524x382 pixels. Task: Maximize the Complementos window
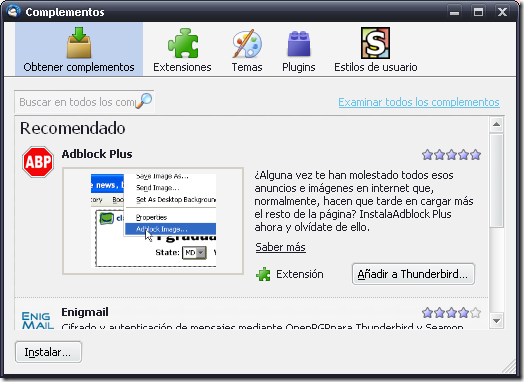click(478, 12)
